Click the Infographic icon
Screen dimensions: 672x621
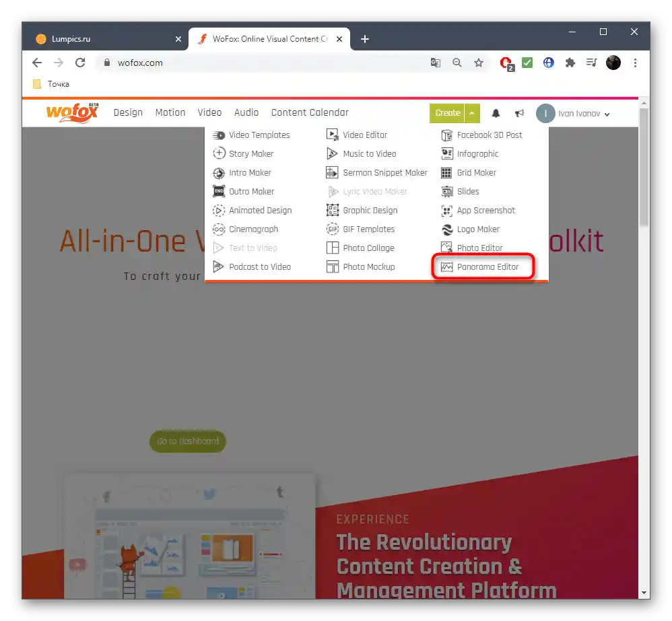tap(446, 154)
